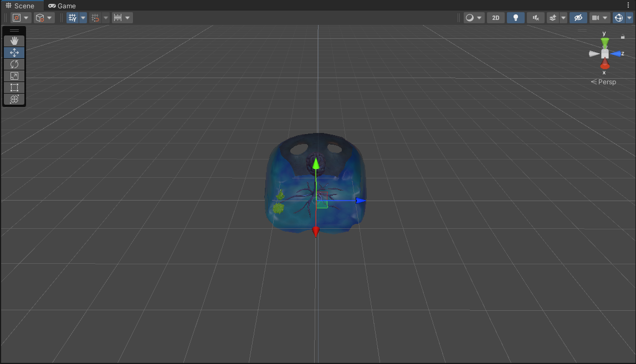Toggle scene lighting with the lightbulb button
Image resolution: width=636 pixels, height=364 pixels.
click(x=516, y=18)
